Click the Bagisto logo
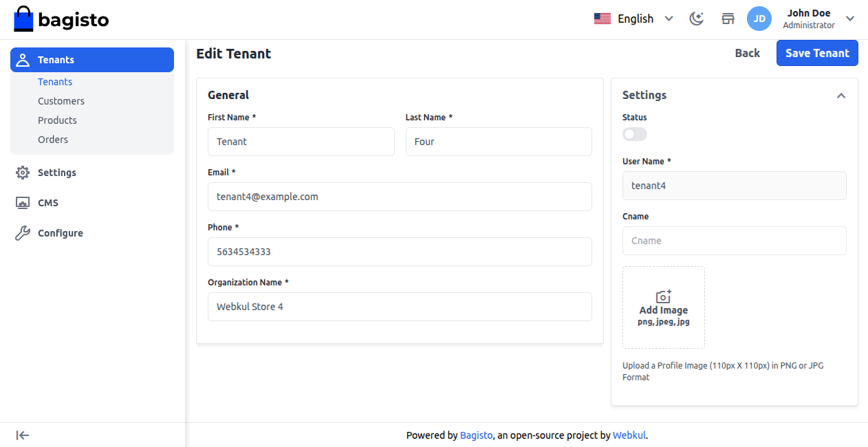Viewport: 868px width, 447px height. click(x=61, y=19)
